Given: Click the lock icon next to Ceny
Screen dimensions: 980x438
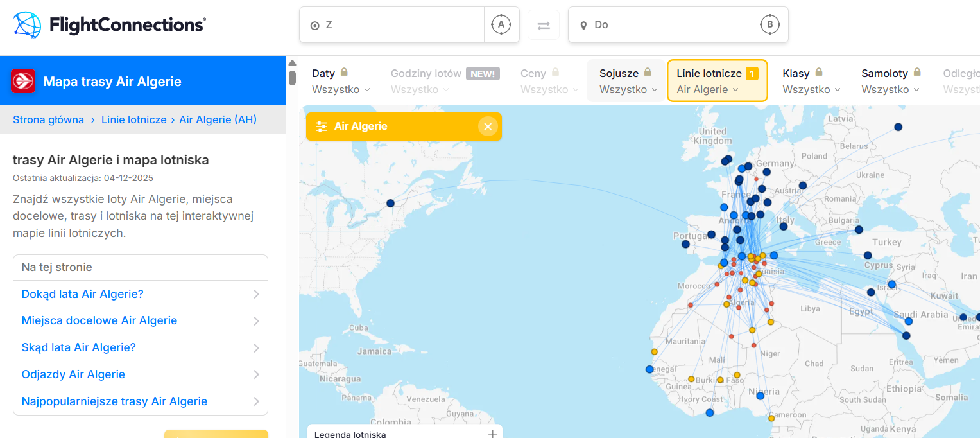Looking at the screenshot, I should [555, 73].
